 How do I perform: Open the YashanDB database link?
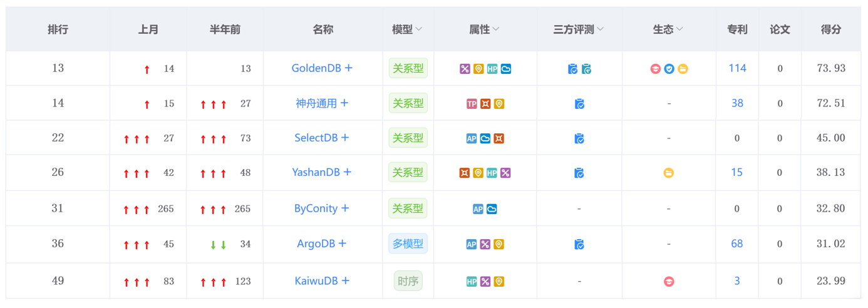click(316, 172)
